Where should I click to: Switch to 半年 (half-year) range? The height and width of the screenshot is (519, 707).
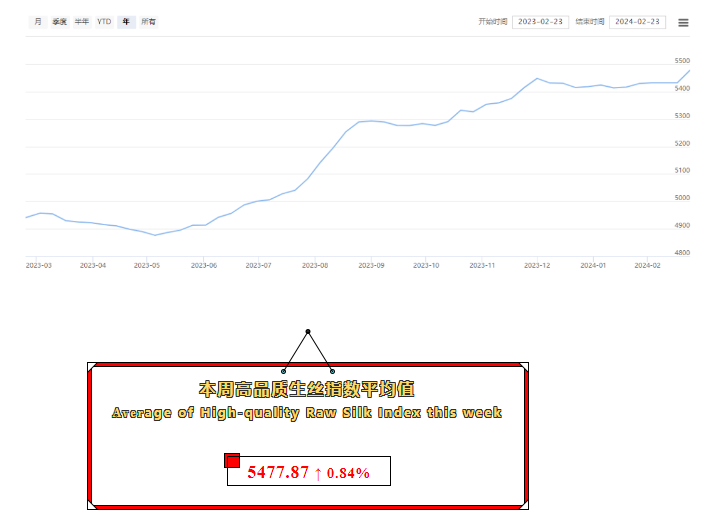click(82, 21)
